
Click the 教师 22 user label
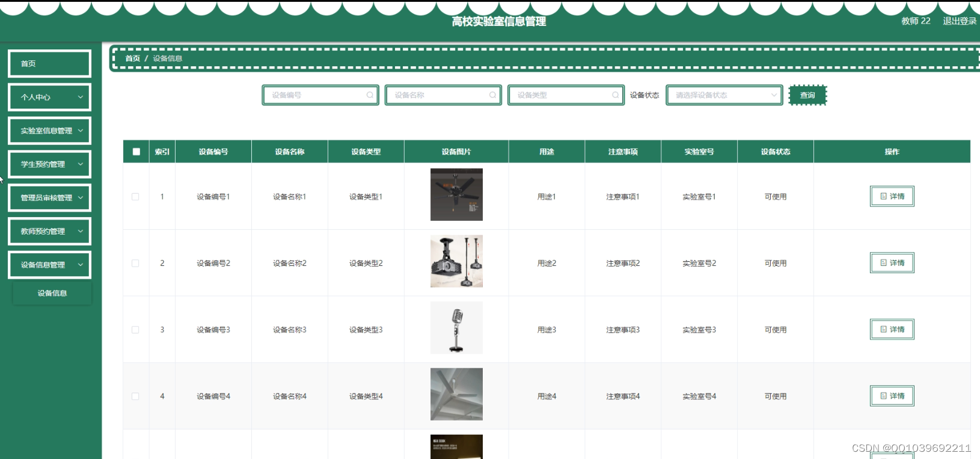coord(916,21)
